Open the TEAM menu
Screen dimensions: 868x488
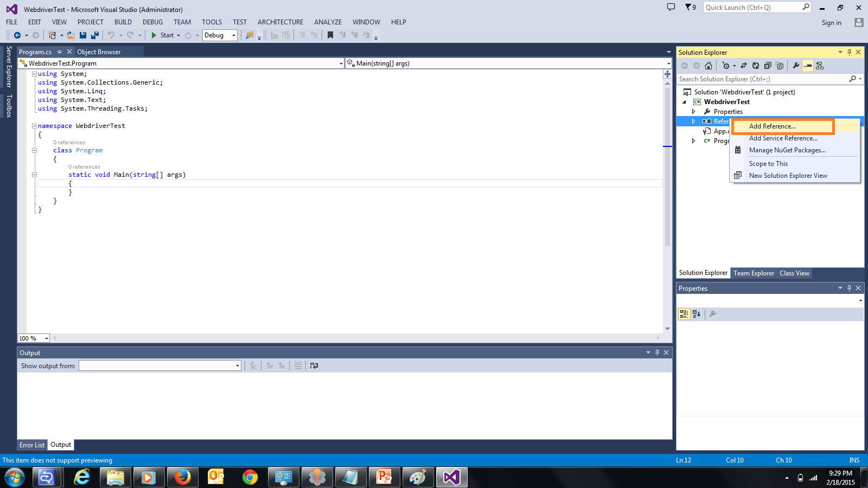tap(182, 22)
